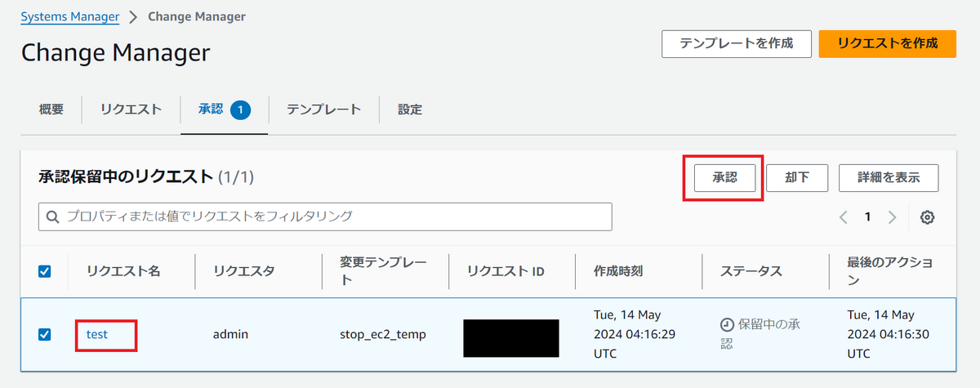Click the ステータス column header

[x=751, y=271]
